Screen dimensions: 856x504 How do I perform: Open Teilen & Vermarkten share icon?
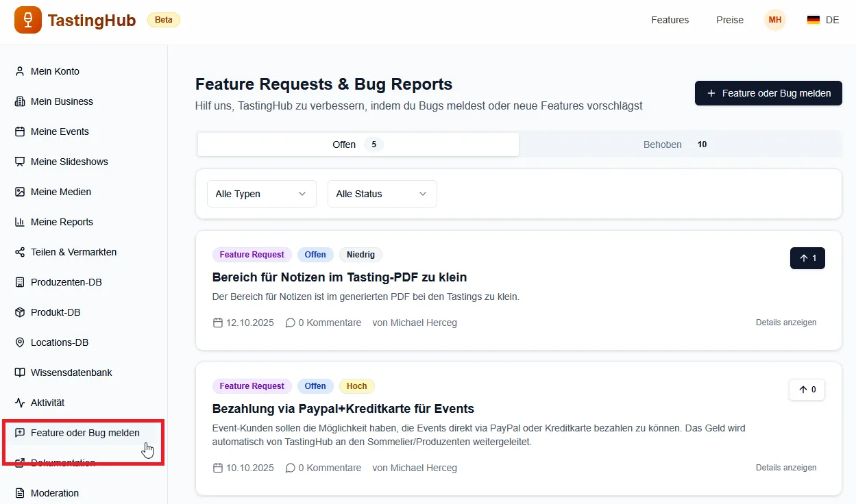pos(20,252)
